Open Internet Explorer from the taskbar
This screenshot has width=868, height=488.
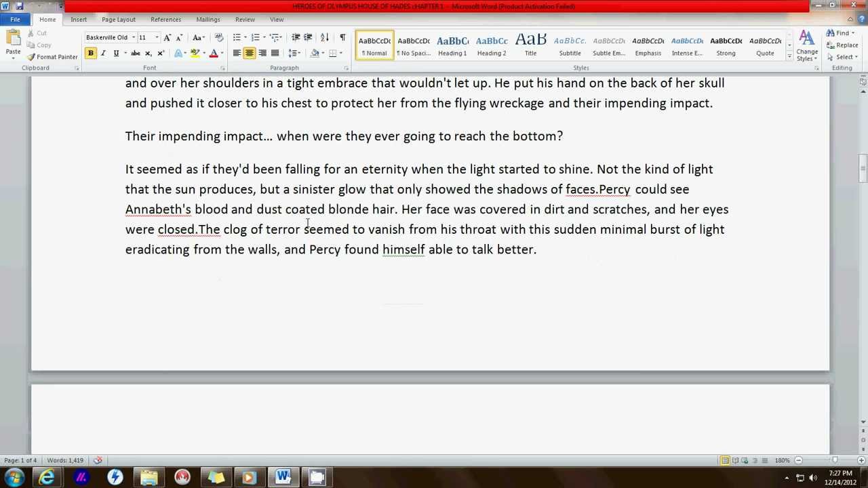click(x=47, y=478)
